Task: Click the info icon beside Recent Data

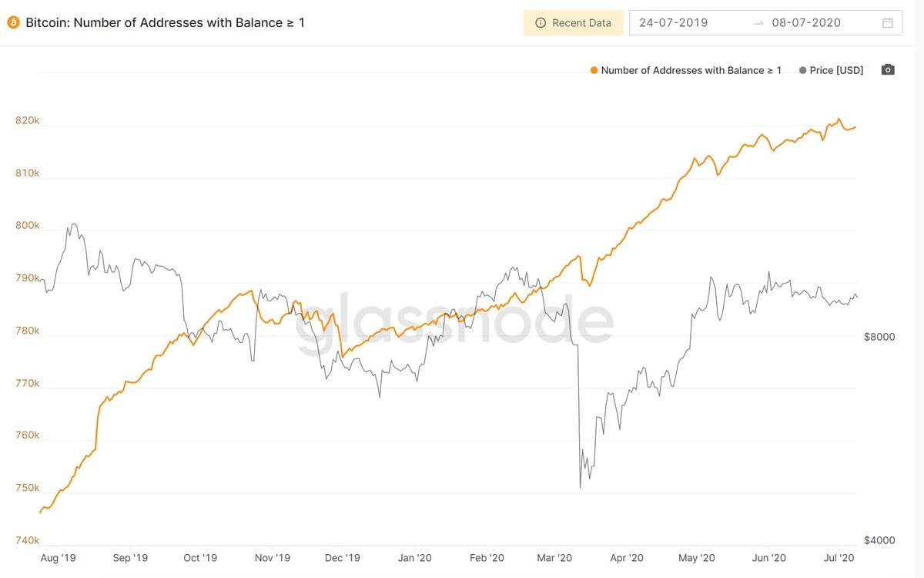Action: [541, 22]
